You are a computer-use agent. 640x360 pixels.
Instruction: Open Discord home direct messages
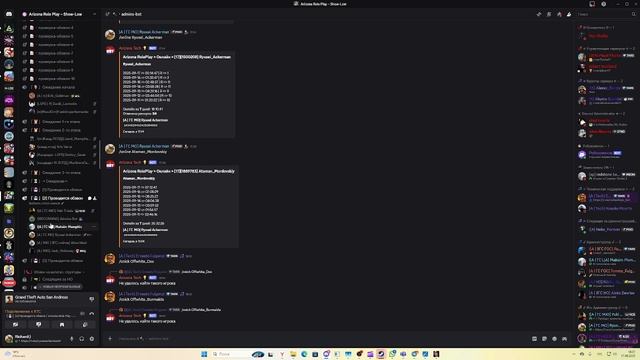(9, 14)
